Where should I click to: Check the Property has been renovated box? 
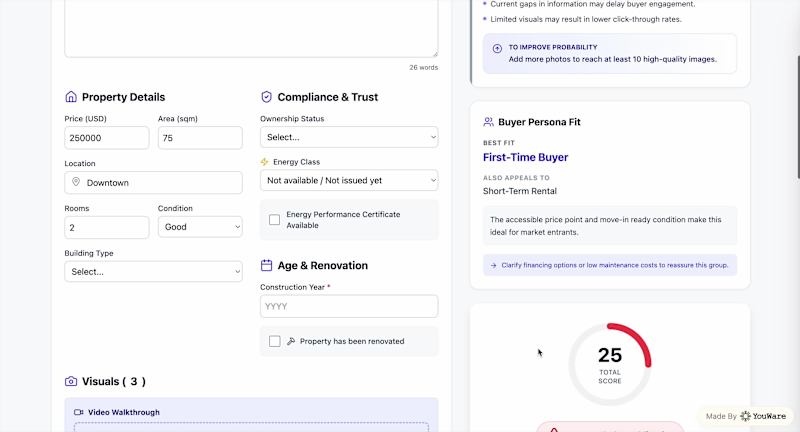pos(275,341)
